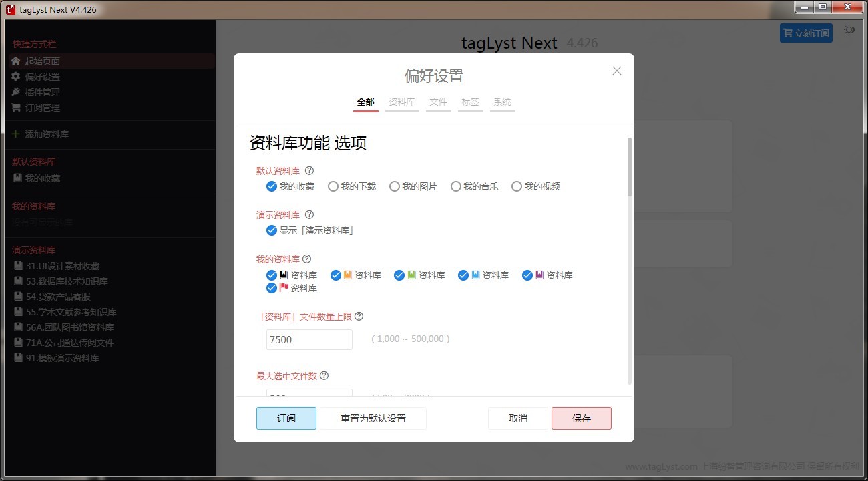This screenshot has height=481, width=868.
Task: Click the 偏好设置 gear icon
Action: [15, 76]
